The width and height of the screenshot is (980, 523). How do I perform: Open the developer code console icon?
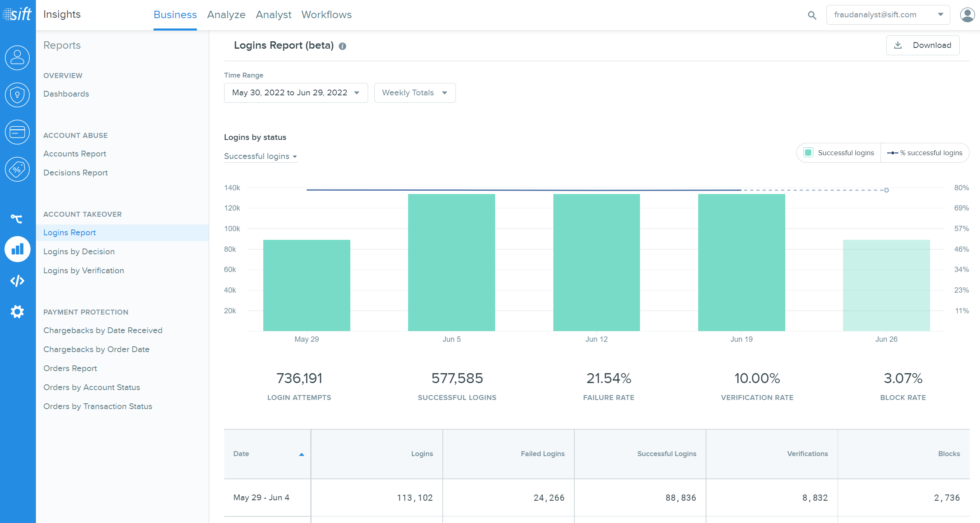[17, 281]
